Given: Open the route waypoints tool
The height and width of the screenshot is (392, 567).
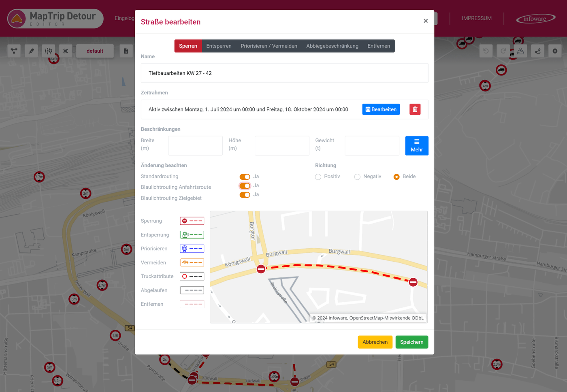Looking at the screenshot, I should click(x=538, y=51).
